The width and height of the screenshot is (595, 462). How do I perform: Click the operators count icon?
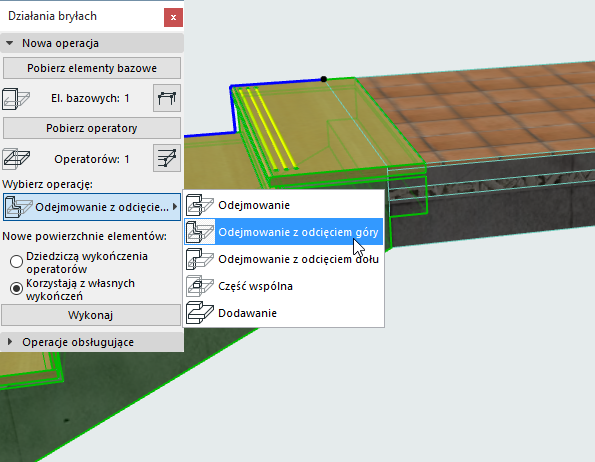(x=16, y=159)
